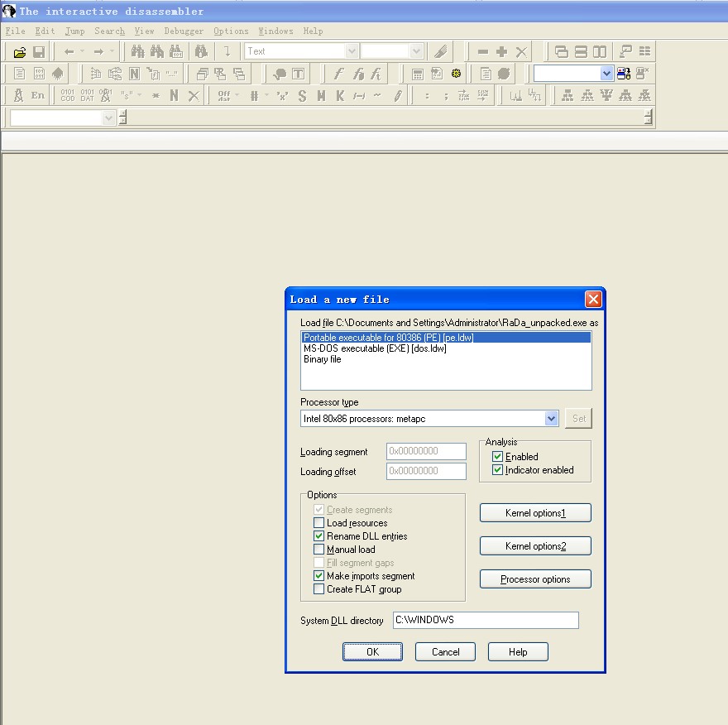Screen dimensions: 728x725
Task: Click the tile windows vertically icon
Action: pyautogui.click(x=600, y=51)
